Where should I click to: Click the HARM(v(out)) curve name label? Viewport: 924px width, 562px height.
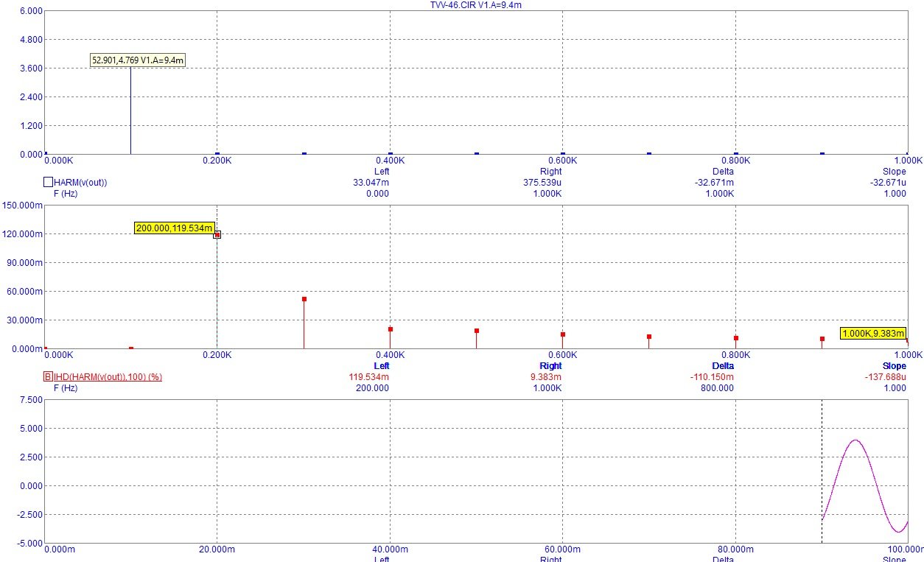[81, 182]
